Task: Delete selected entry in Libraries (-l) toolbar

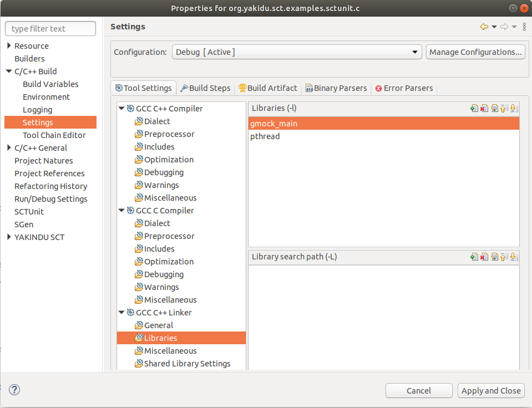Action: click(x=484, y=108)
